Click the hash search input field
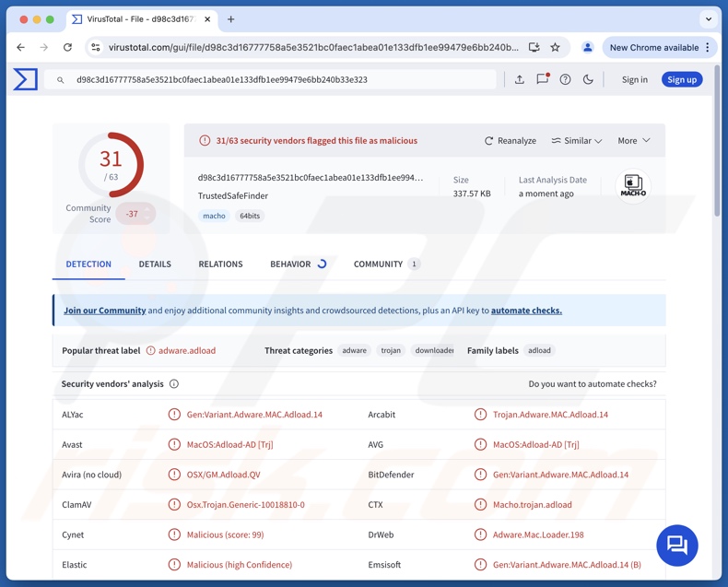The width and height of the screenshot is (728, 587). click(x=270, y=79)
